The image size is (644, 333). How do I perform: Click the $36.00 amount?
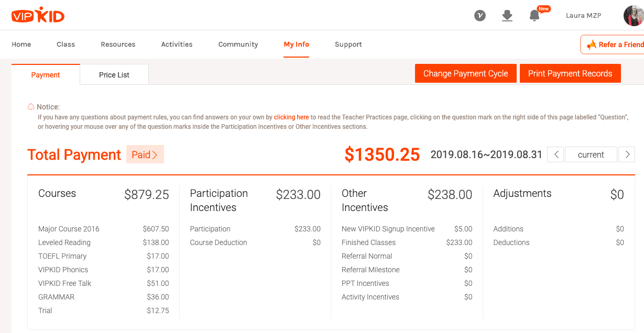158,297
